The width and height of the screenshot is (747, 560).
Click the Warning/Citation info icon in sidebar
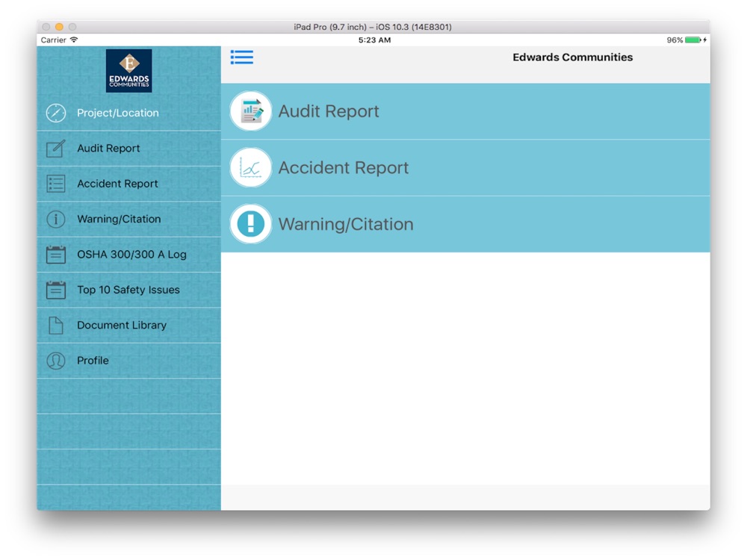coord(56,219)
